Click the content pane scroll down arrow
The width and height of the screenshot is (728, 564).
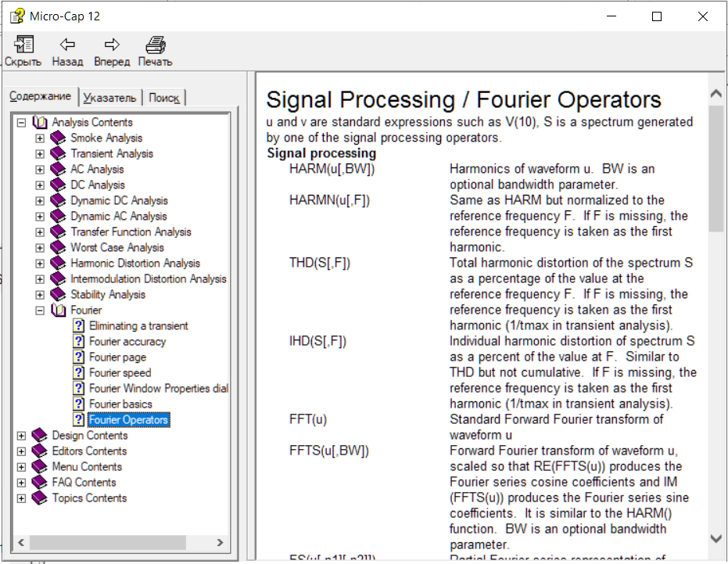tap(716, 539)
